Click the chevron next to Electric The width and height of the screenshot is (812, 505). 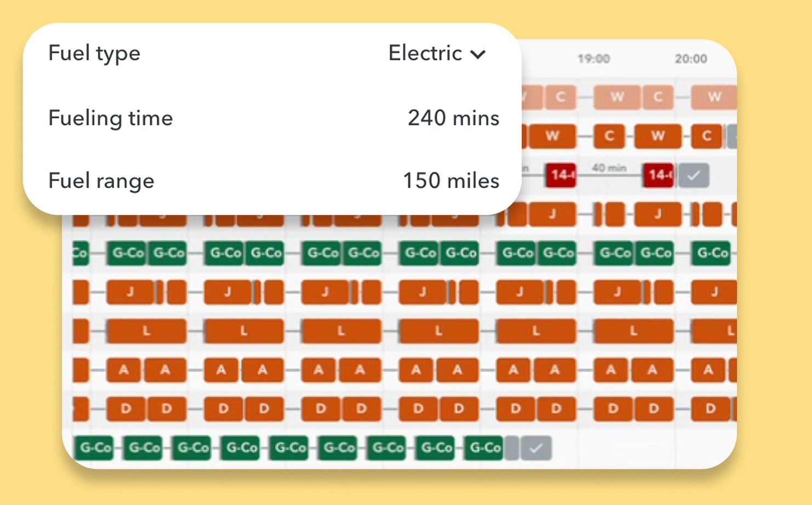pyautogui.click(x=478, y=54)
